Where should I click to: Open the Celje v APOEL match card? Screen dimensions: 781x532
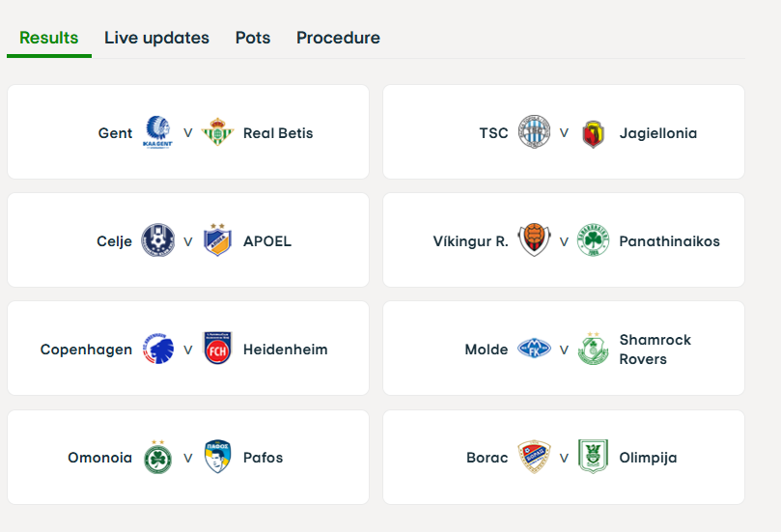pyautogui.click(x=188, y=240)
